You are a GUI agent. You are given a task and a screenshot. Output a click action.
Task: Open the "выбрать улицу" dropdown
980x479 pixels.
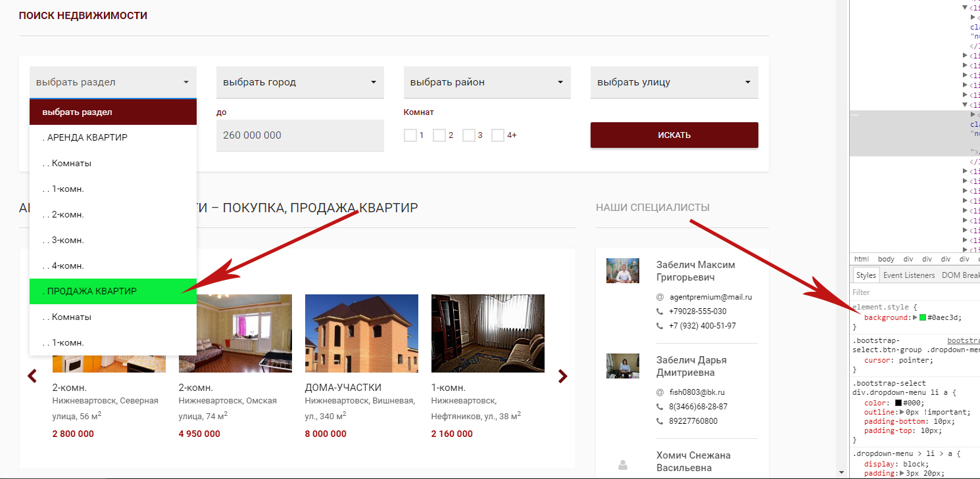[674, 83]
